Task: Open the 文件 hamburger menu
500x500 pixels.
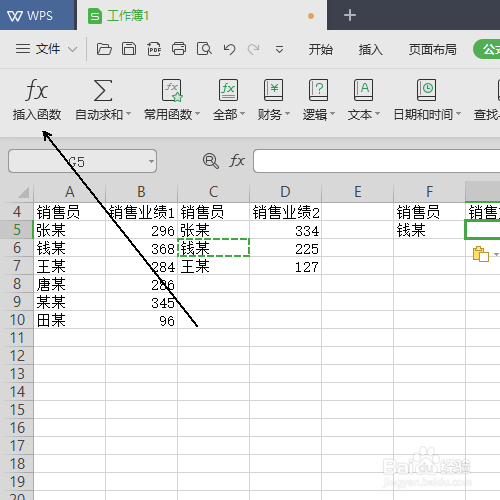Action: 38,49
